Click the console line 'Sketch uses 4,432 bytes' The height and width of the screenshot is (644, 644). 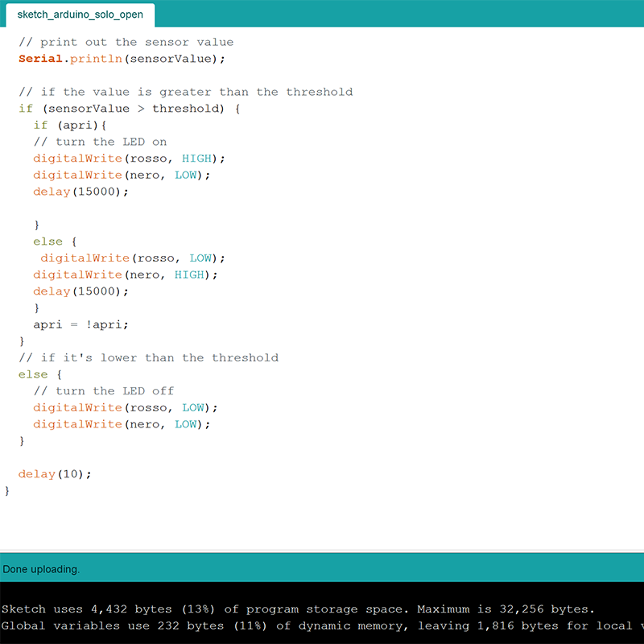point(298,609)
